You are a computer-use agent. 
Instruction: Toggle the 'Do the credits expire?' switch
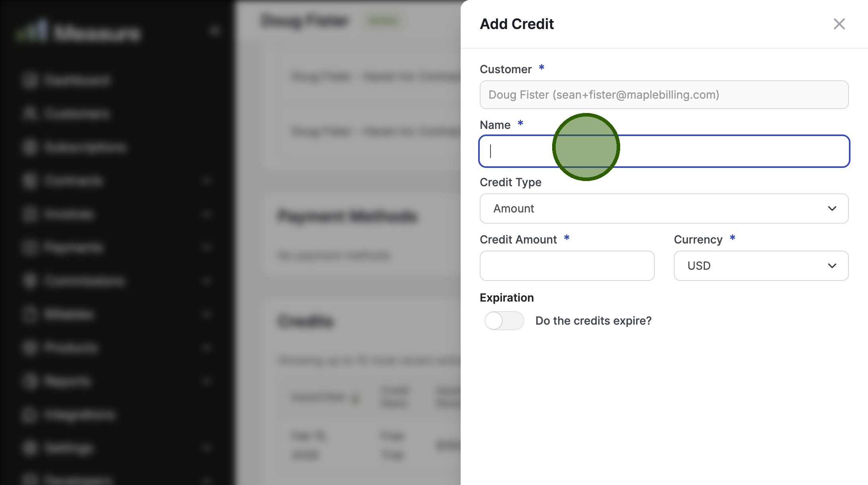click(x=504, y=321)
